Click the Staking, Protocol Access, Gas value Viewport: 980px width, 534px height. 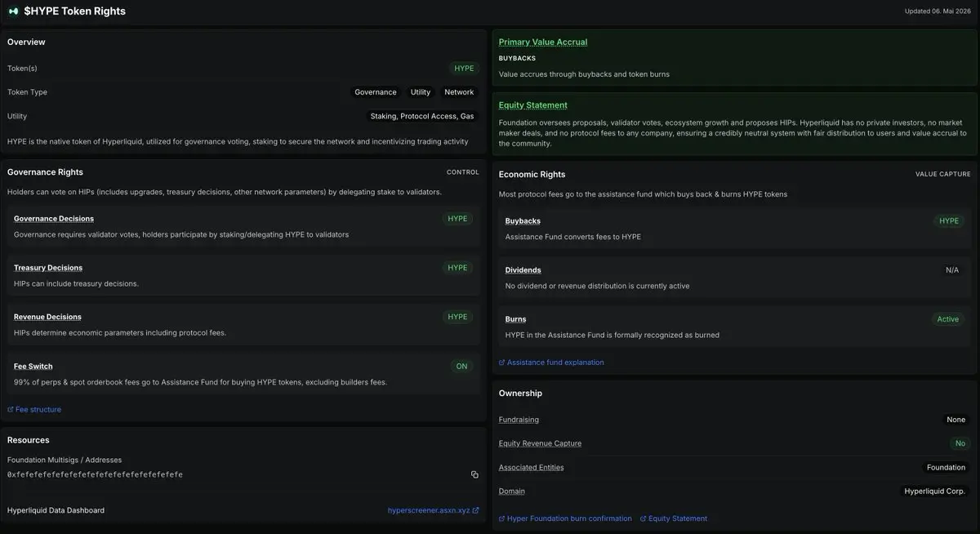click(x=422, y=116)
